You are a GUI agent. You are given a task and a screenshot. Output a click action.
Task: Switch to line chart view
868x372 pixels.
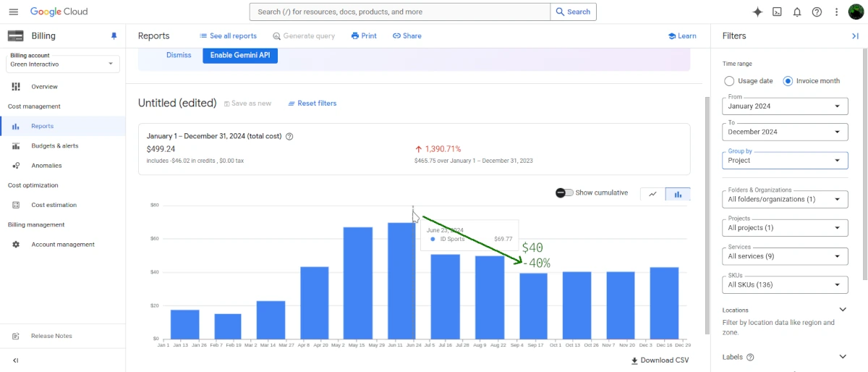pyautogui.click(x=652, y=194)
